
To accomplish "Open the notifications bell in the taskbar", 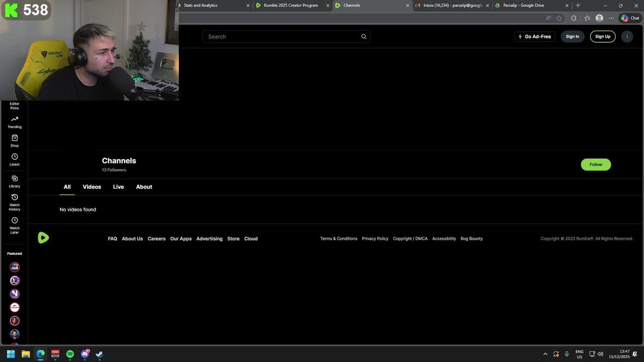I will tap(635, 354).
